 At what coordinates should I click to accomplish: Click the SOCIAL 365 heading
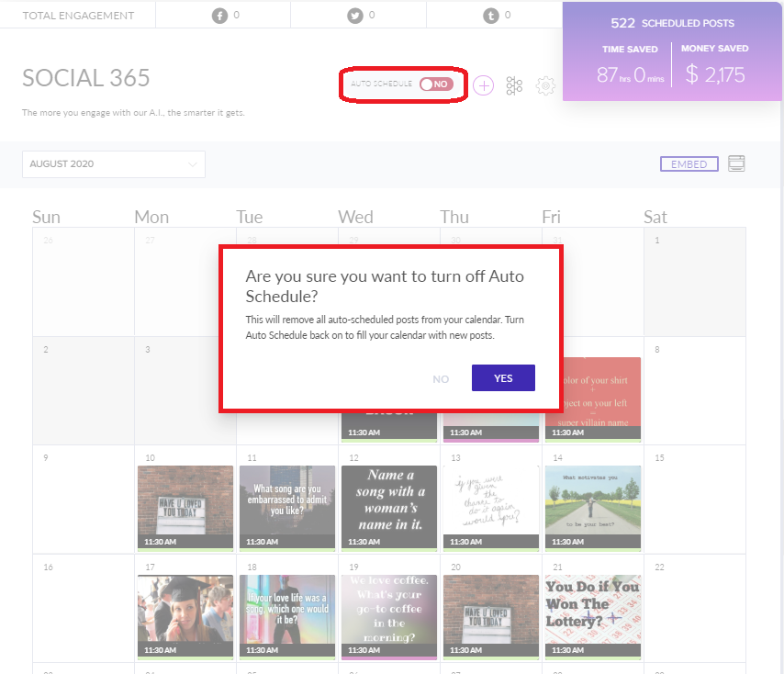coord(86,78)
